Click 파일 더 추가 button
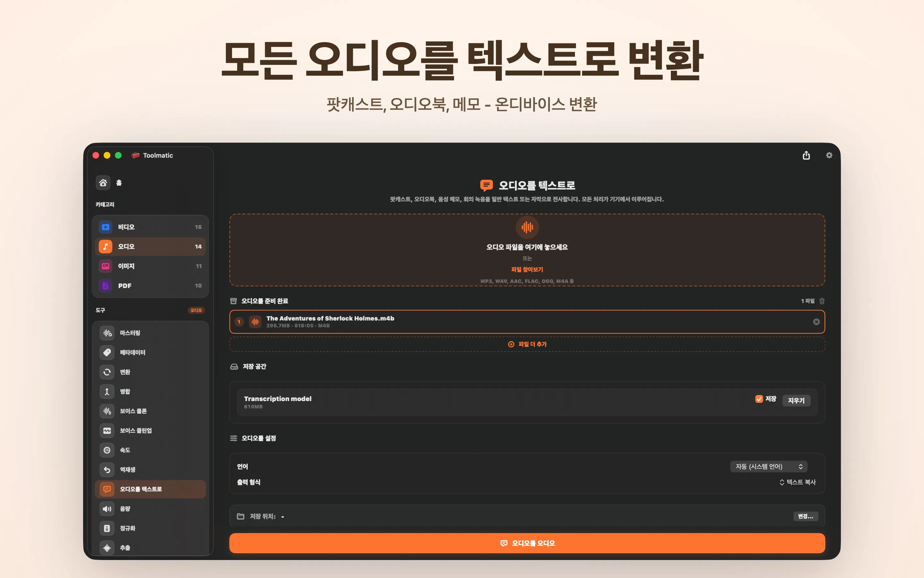The image size is (924, 578). point(527,345)
